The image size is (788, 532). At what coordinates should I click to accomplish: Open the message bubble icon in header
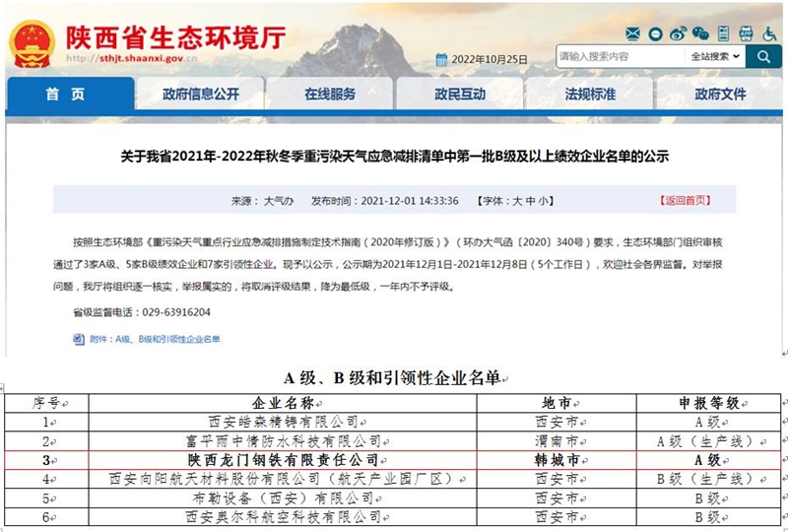click(653, 33)
